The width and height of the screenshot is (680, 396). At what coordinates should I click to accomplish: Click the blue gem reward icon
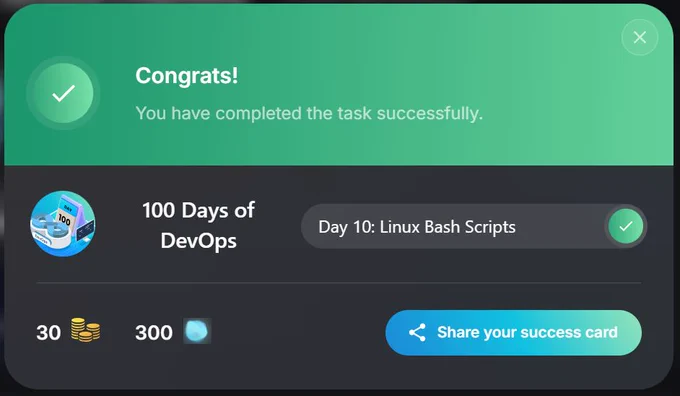(x=197, y=331)
